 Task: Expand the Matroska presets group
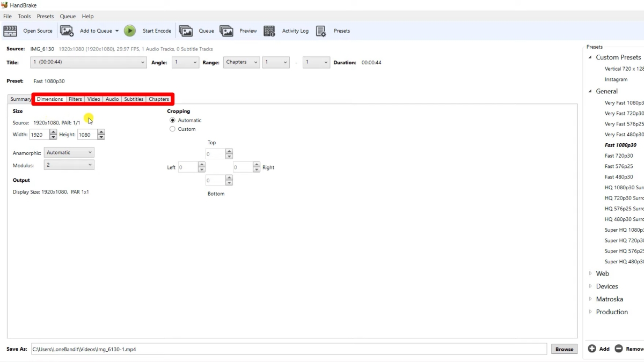pos(590,299)
